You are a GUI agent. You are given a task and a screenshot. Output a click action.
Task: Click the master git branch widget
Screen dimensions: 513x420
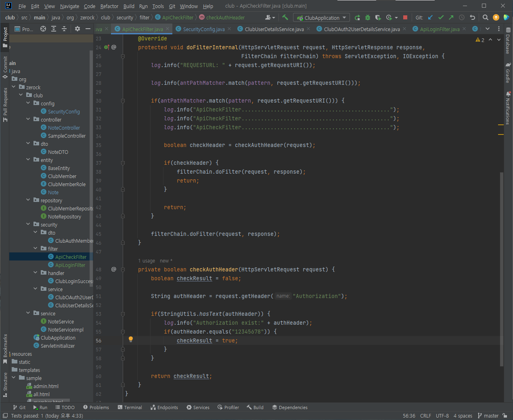[x=488, y=416]
